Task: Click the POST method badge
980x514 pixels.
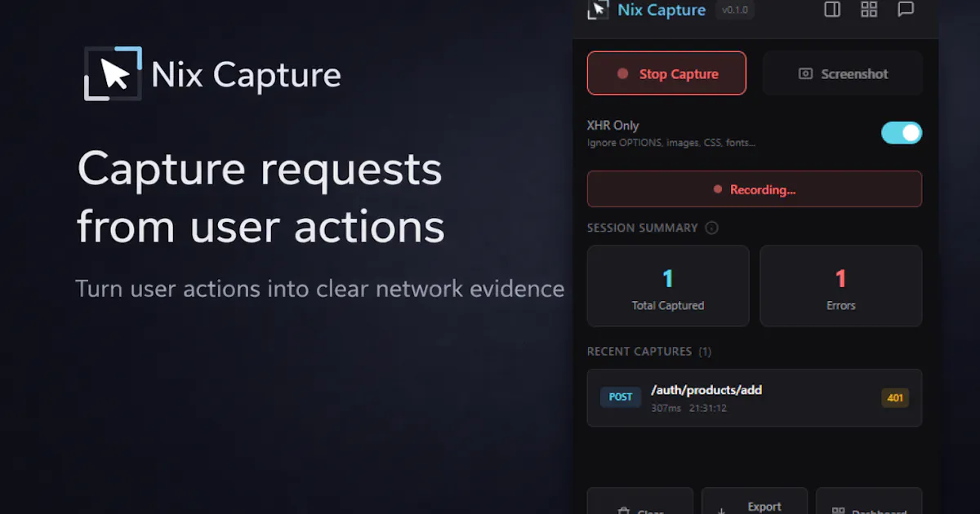Action: 621,397
